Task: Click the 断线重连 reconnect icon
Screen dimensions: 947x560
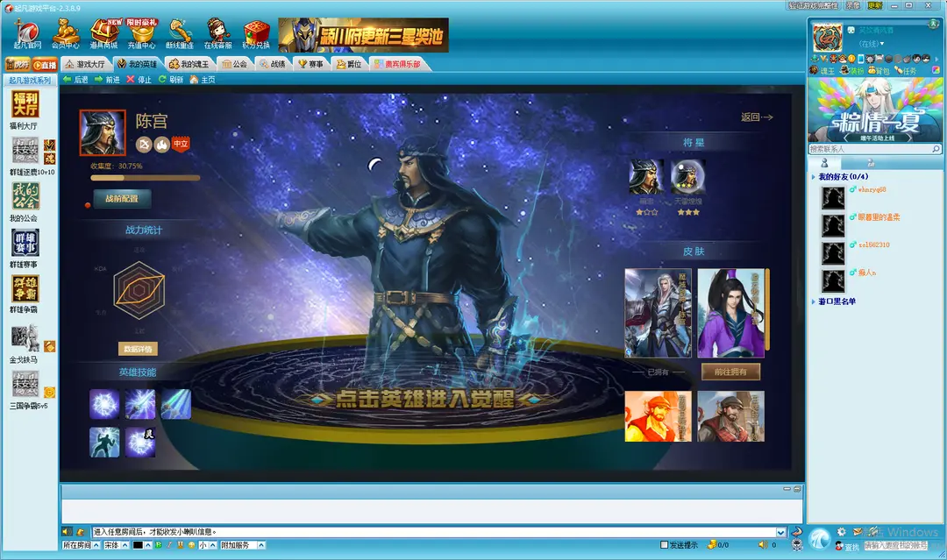Action: point(180,34)
